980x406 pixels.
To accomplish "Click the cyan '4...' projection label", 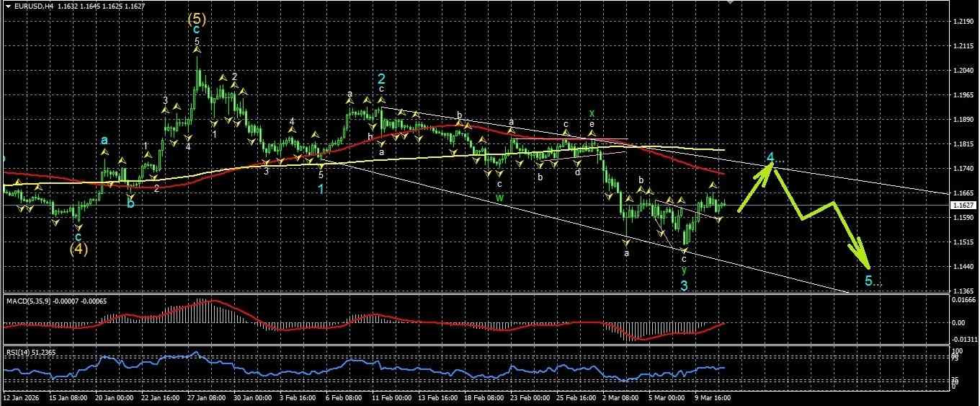I will (775, 157).
